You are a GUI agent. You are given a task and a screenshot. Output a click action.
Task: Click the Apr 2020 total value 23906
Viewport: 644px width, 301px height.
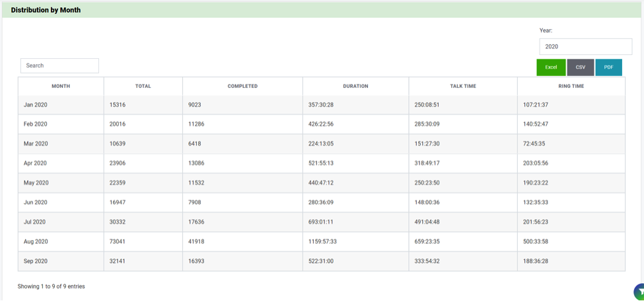[118, 163]
